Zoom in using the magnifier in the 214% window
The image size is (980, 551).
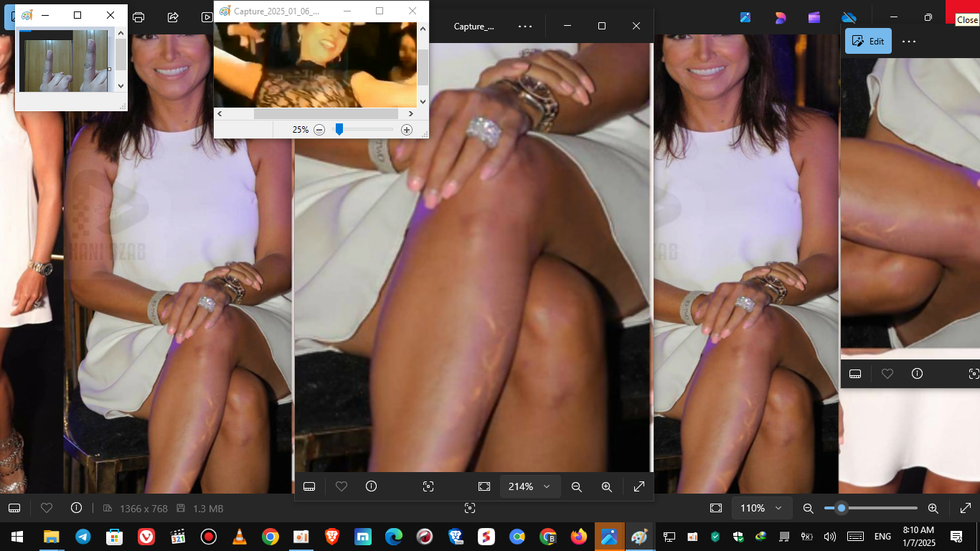pyautogui.click(x=606, y=486)
